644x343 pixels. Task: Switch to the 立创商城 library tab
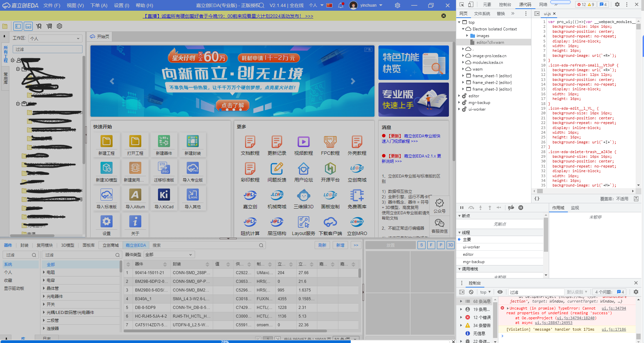pyautogui.click(x=111, y=245)
